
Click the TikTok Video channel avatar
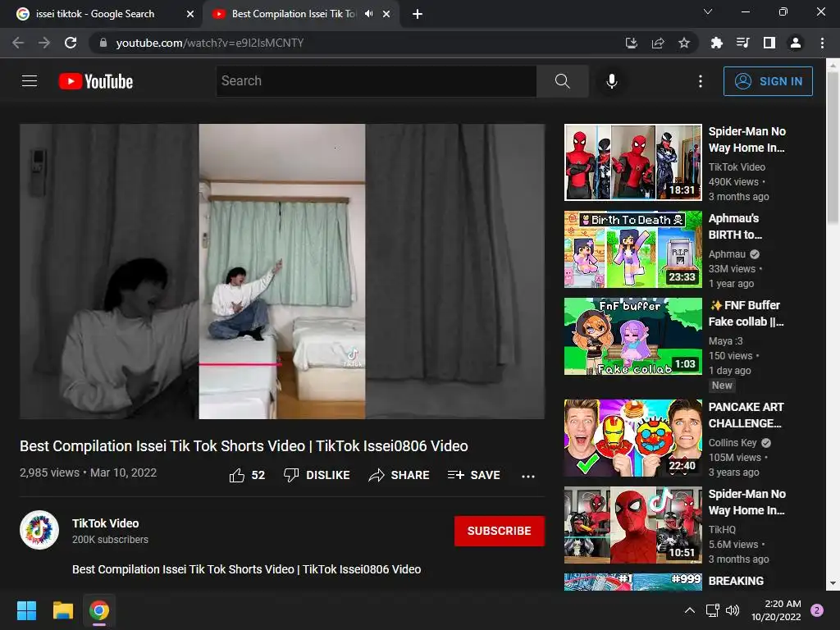coord(39,530)
